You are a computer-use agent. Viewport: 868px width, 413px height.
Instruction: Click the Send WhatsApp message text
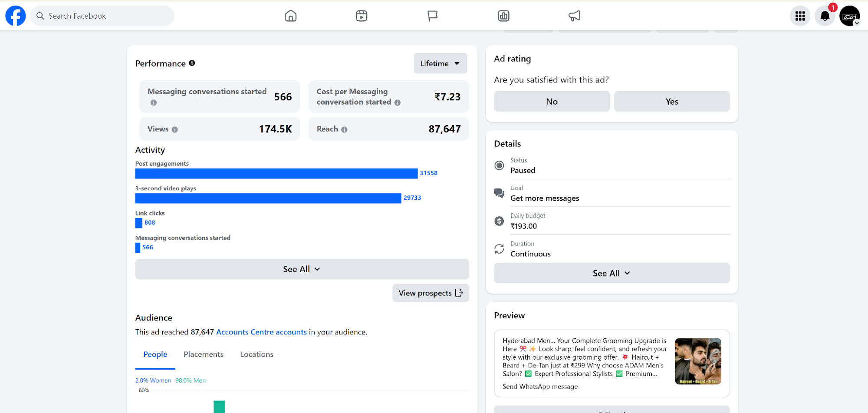point(540,387)
